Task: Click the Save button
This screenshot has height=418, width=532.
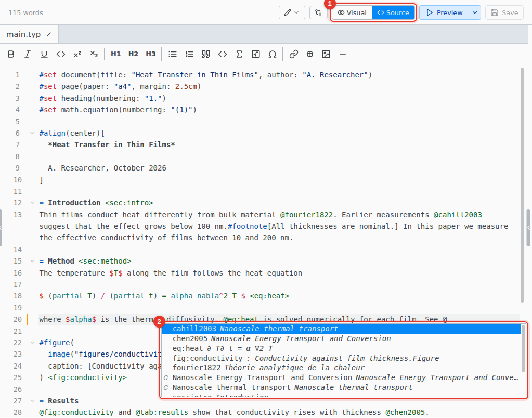Action: click(504, 12)
